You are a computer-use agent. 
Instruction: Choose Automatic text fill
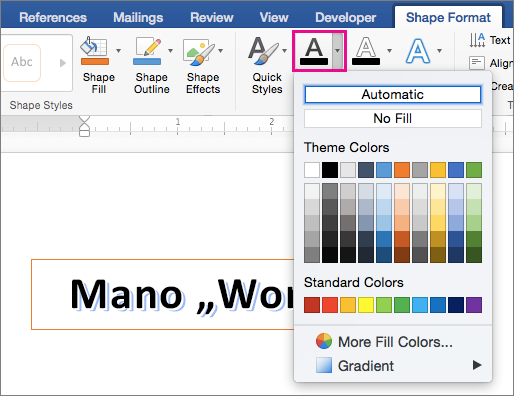point(393,95)
